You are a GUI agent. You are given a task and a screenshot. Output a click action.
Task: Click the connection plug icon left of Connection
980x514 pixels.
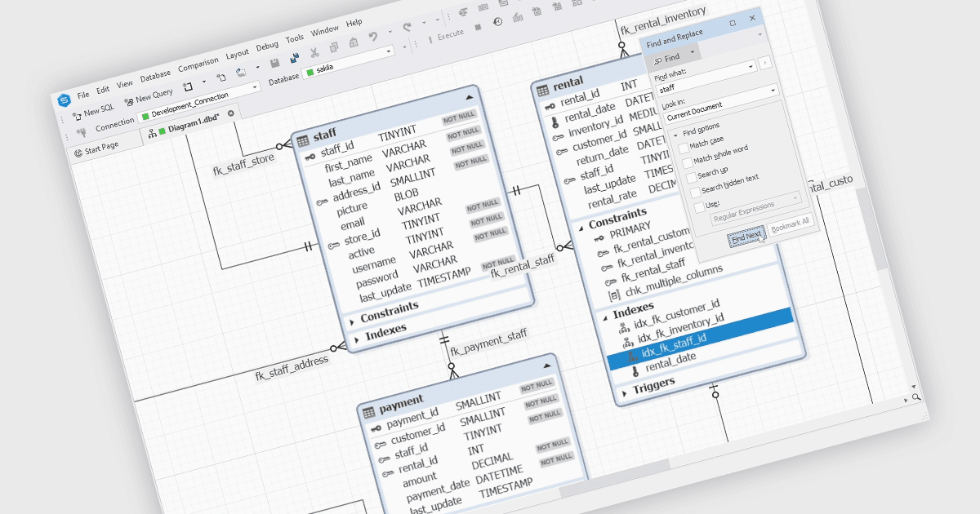pos(81,131)
